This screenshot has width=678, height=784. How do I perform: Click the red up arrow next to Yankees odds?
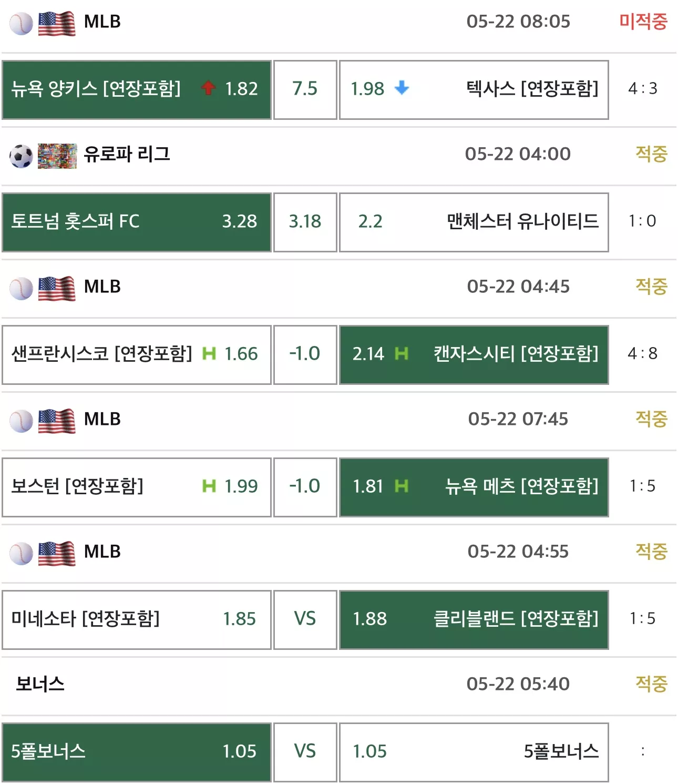click(x=208, y=88)
